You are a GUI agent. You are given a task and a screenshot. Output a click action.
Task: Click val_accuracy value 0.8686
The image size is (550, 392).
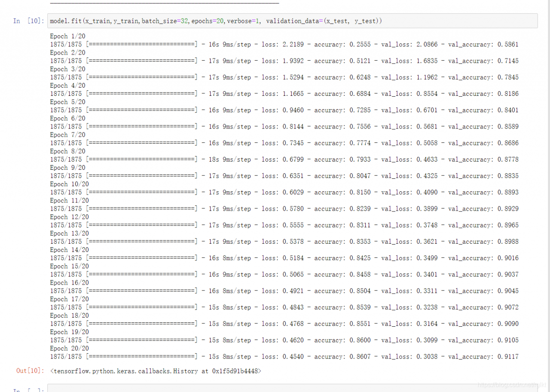[508, 143]
